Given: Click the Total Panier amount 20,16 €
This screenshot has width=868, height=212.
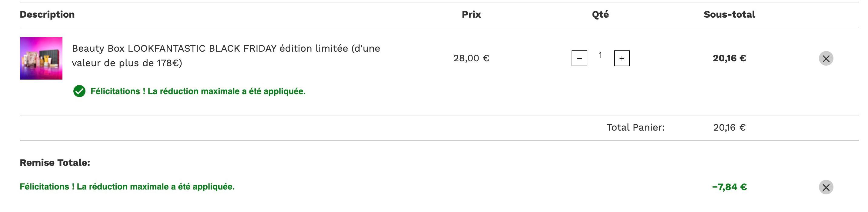Looking at the screenshot, I should [729, 128].
